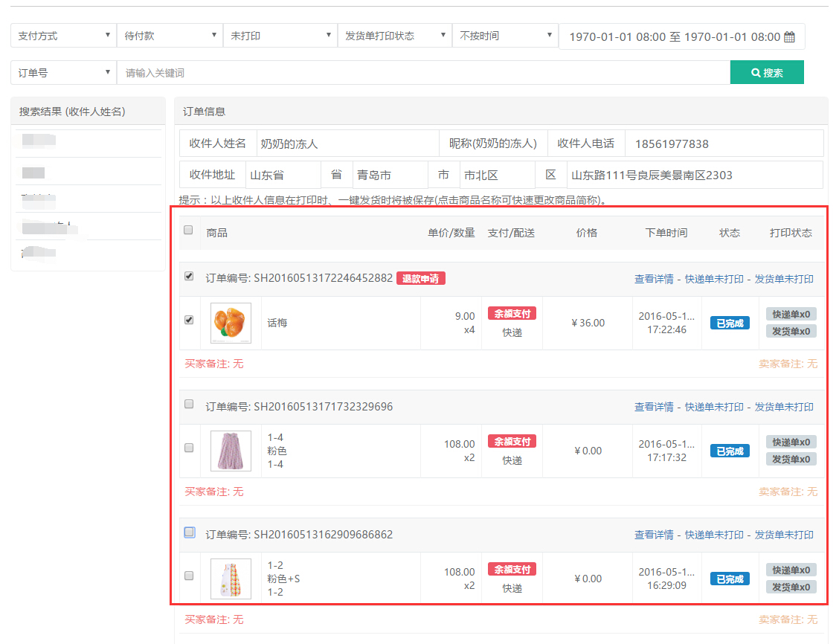Click the 发货单x0 badge in 话梅 row
The width and height of the screenshot is (839, 644).
coord(791,331)
